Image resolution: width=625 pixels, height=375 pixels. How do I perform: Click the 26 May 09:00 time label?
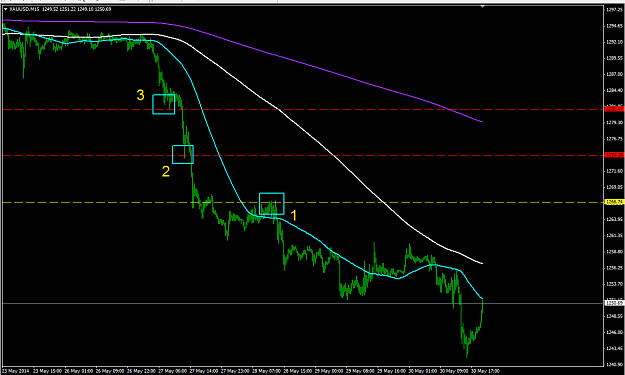110,371
